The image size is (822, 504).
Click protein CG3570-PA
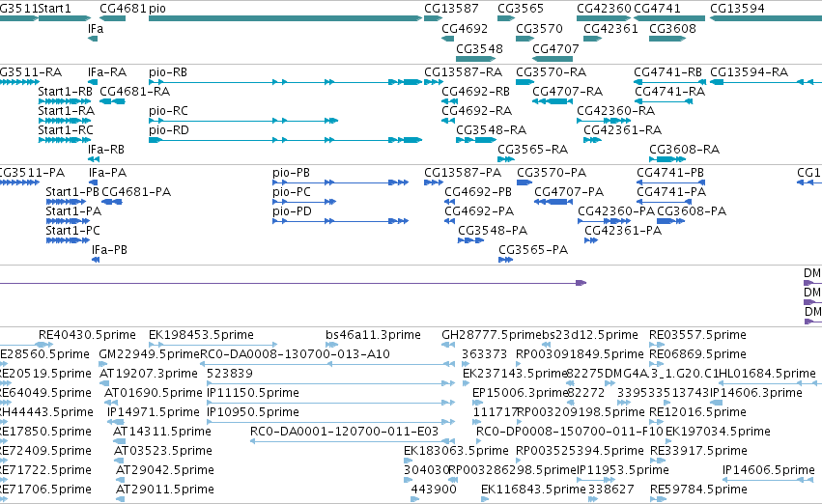point(524,182)
